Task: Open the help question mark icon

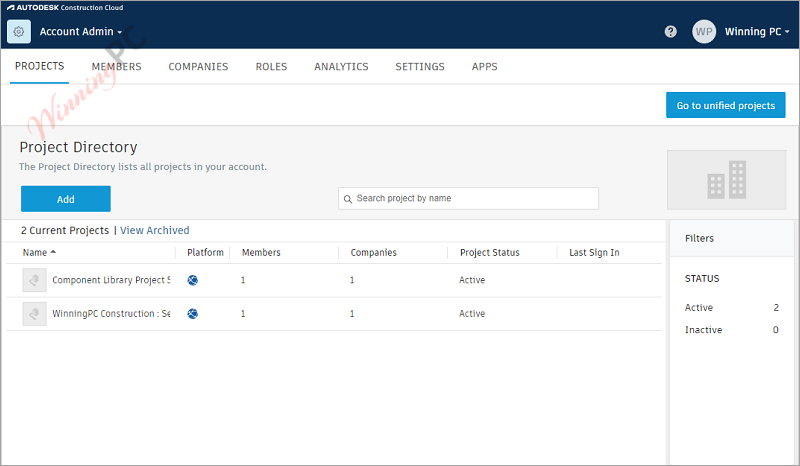Action: coord(670,32)
